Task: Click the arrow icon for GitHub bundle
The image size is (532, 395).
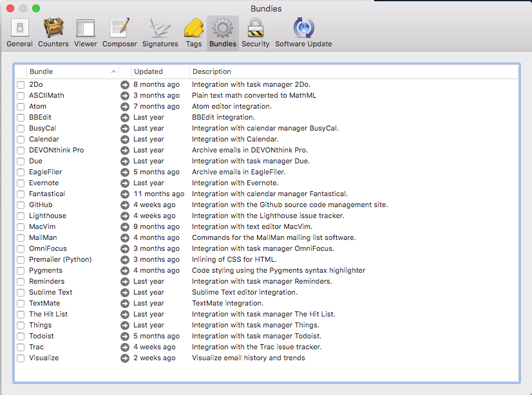Action: pyautogui.click(x=125, y=205)
